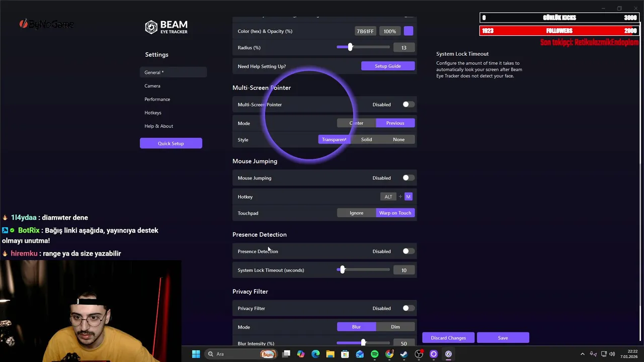This screenshot has height=362, width=644.
Task: Open Task View on the taskbar
Action: (286, 354)
